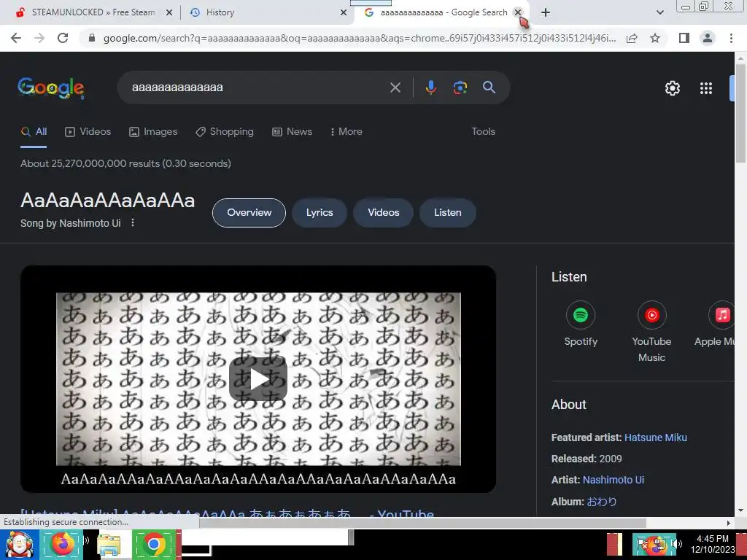Click the lock icon in address bar
Image resolution: width=747 pixels, height=560 pixels.
[92, 38]
